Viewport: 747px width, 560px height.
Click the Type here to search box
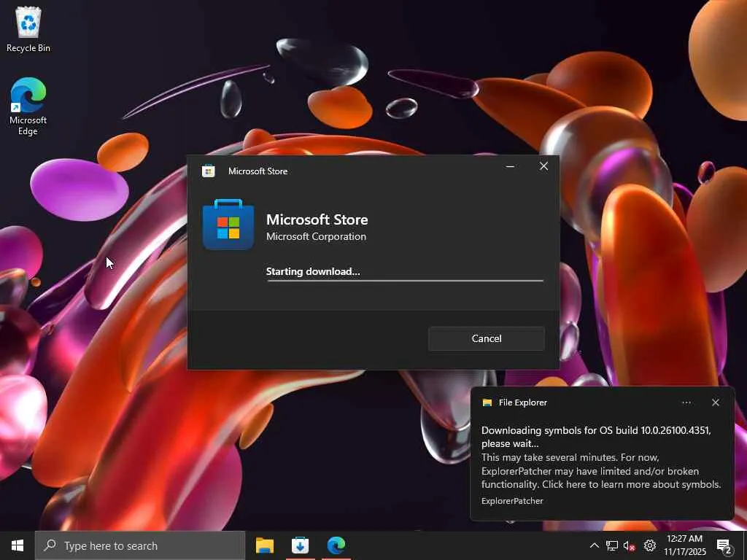pyautogui.click(x=140, y=545)
